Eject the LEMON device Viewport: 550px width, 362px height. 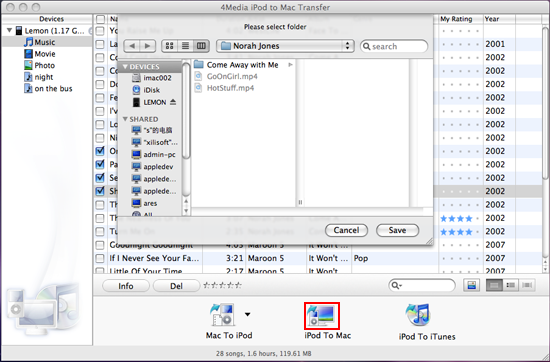click(x=173, y=102)
